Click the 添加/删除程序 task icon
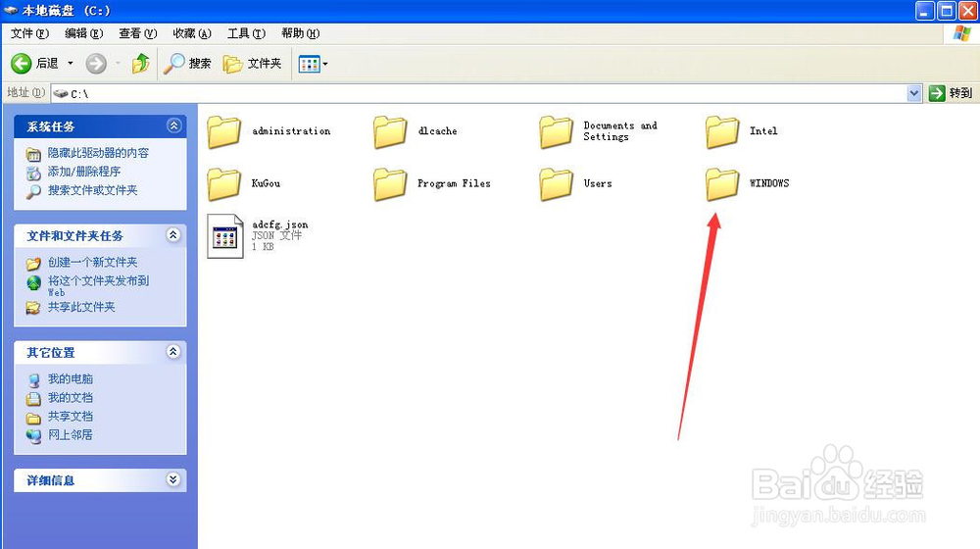 (33, 173)
